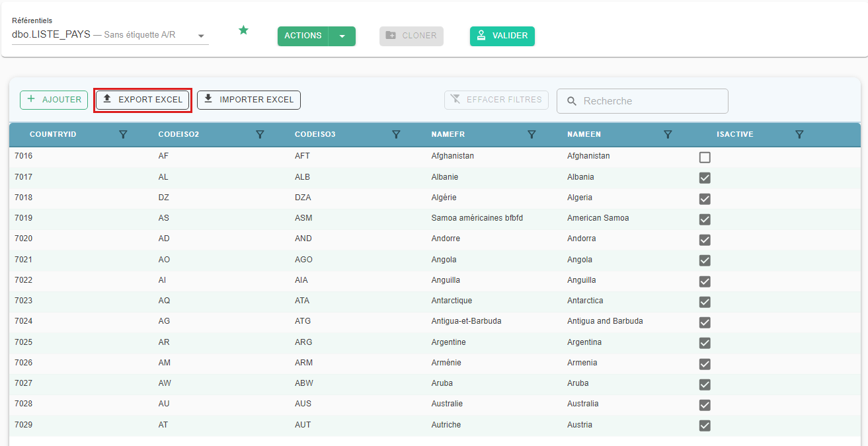Open filter for NAMEFR column
The height and width of the screenshot is (446, 868).
(532, 135)
